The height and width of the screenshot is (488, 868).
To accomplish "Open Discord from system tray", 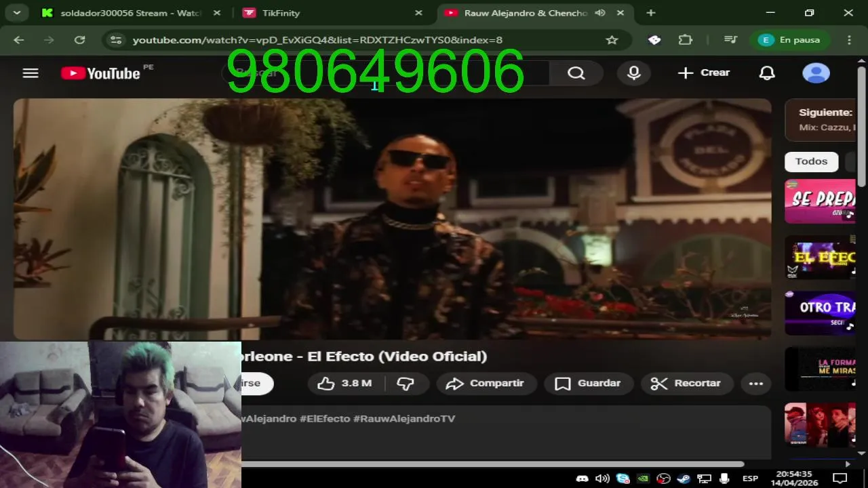I will pos(582,479).
